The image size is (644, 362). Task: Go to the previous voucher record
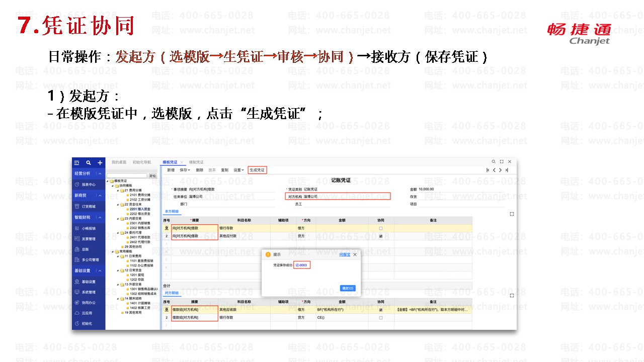494,170
